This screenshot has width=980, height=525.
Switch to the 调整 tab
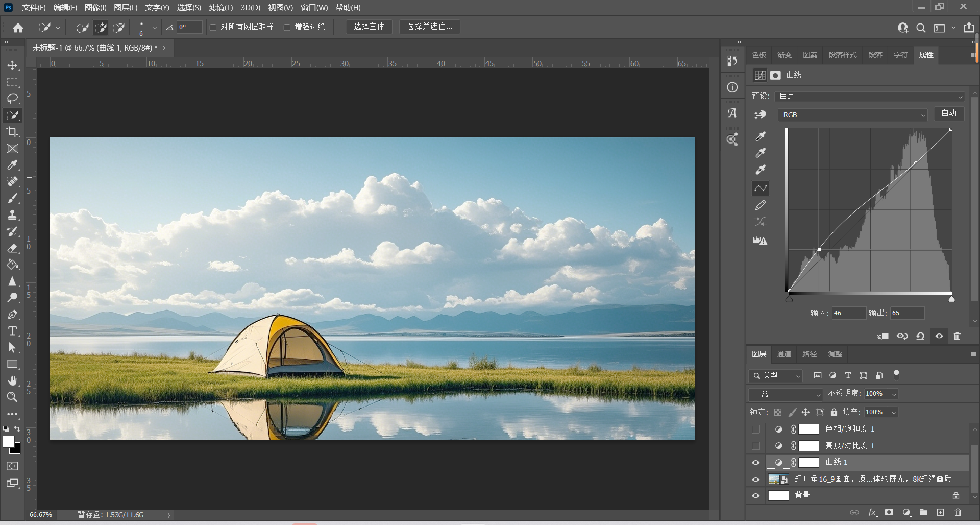(x=835, y=354)
